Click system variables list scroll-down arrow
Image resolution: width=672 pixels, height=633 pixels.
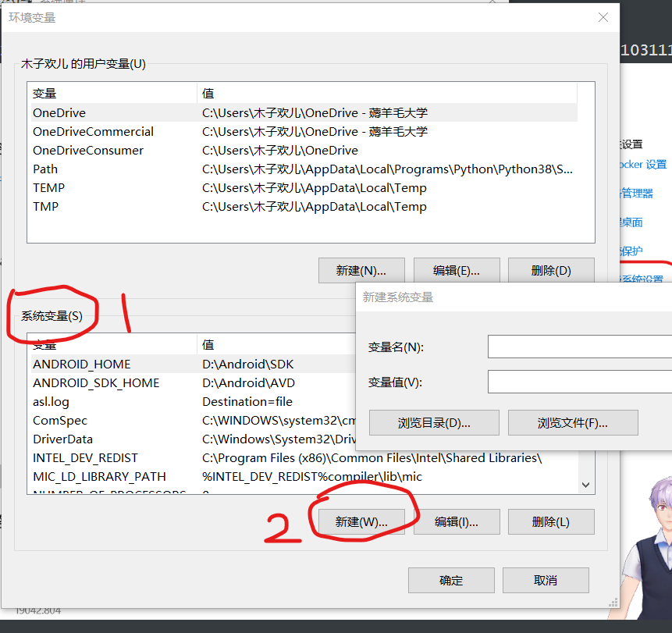(586, 485)
